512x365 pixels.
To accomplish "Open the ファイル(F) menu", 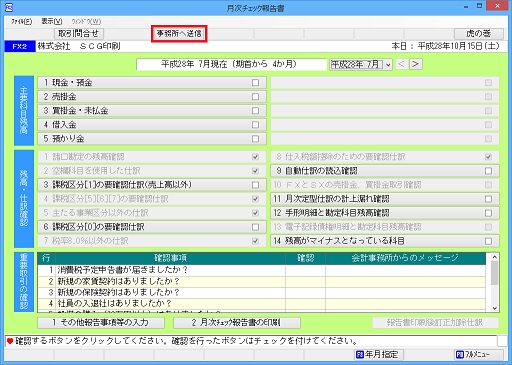I will click(x=22, y=22).
